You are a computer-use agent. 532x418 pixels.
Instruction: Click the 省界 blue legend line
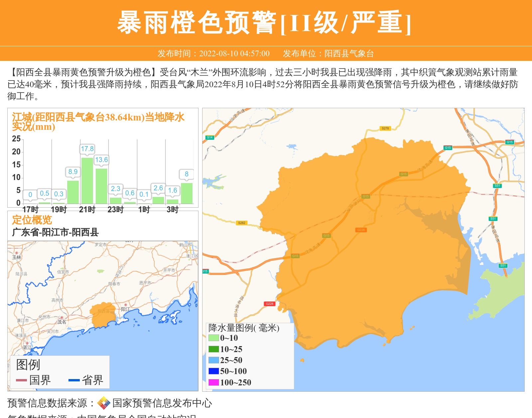coord(74,380)
